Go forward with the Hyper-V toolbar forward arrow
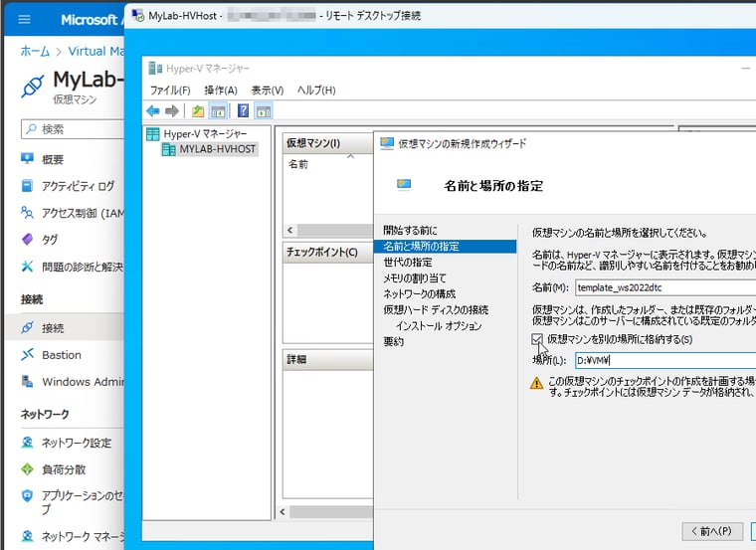This screenshot has width=756, height=550. tap(172, 111)
